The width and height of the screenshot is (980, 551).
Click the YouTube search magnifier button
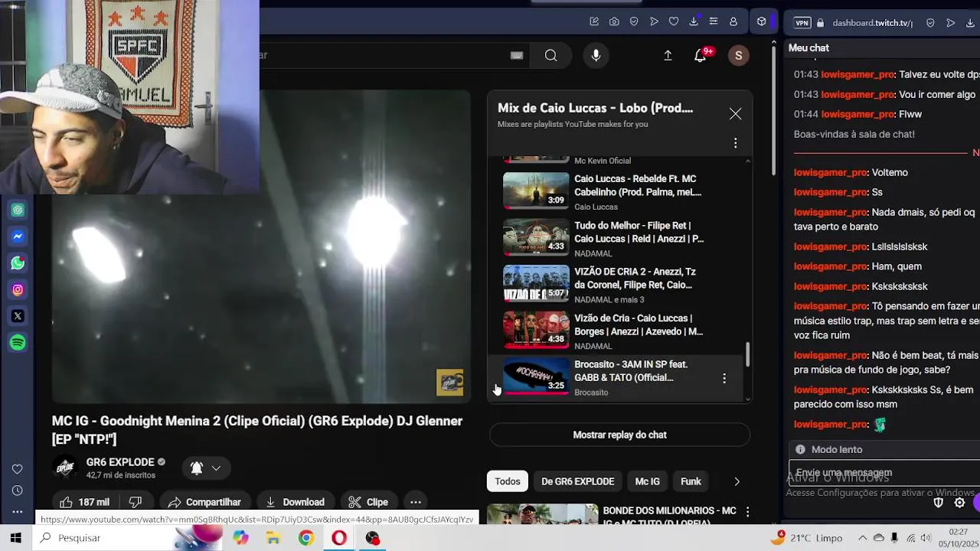(x=551, y=55)
